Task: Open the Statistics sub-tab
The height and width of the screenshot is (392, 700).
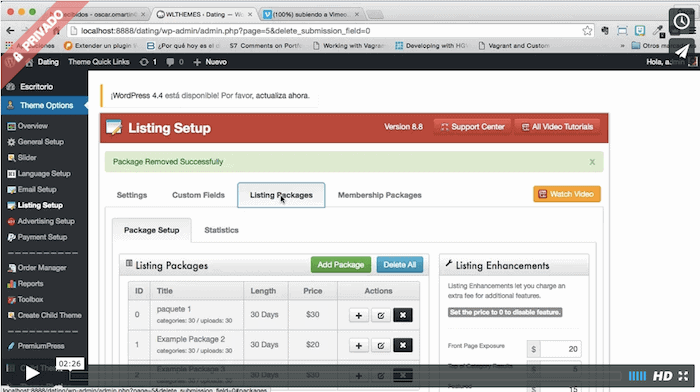Action: [x=221, y=230]
